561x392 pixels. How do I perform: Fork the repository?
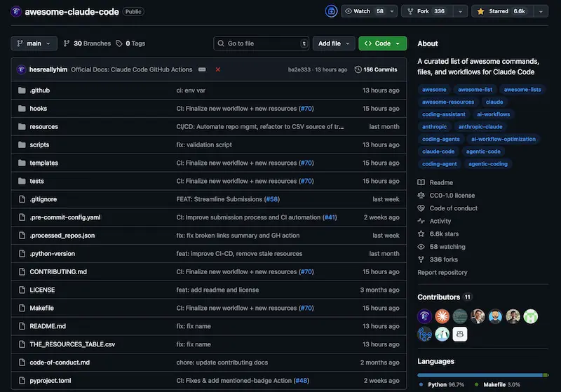[x=427, y=11]
